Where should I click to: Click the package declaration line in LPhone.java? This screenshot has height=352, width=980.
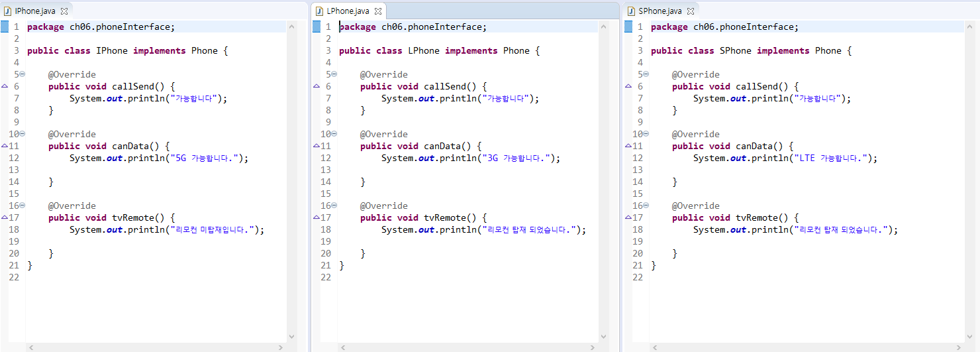coord(413,27)
